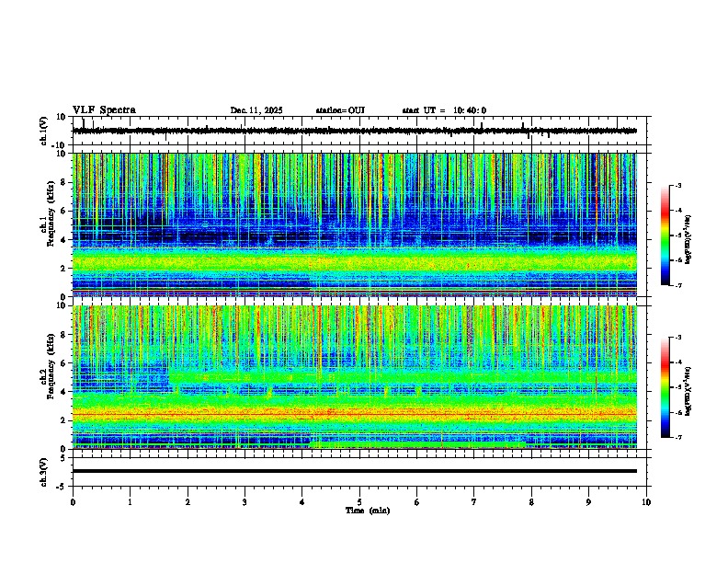
Task: Click the "6" tick on the time axis
Action: click(x=417, y=502)
